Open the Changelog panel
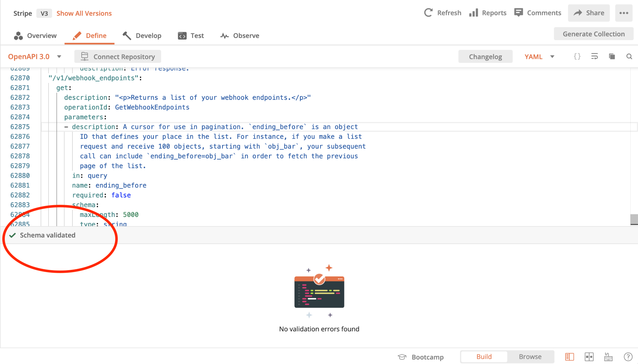The image size is (638, 364). [x=485, y=56]
